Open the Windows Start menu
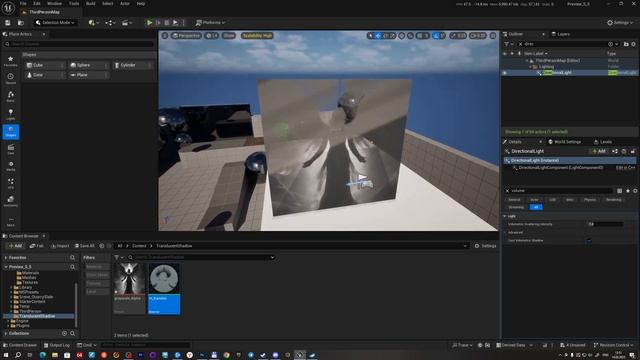 tap(6, 355)
